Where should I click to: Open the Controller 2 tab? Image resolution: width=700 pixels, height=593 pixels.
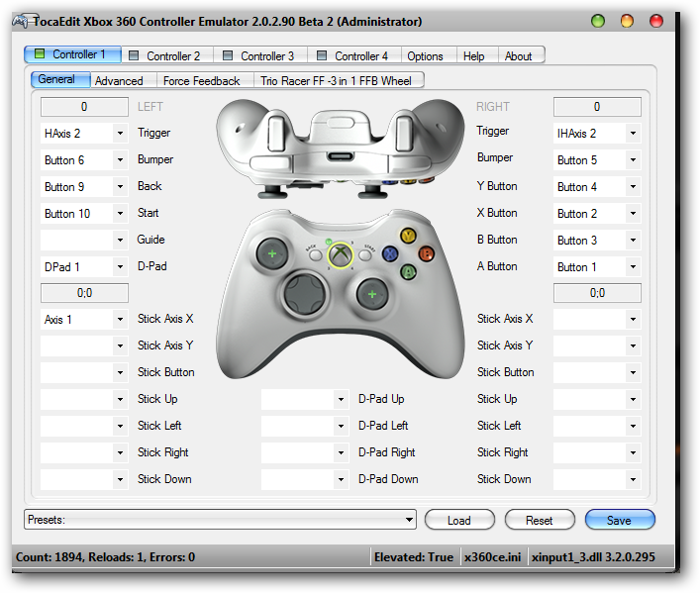tap(168, 55)
